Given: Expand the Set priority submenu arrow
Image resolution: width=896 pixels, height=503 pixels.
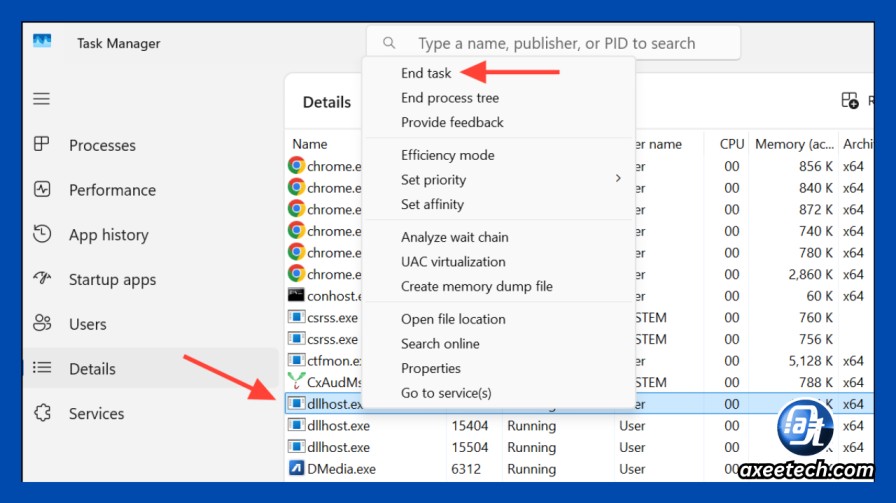Looking at the screenshot, I should point(618,178).
